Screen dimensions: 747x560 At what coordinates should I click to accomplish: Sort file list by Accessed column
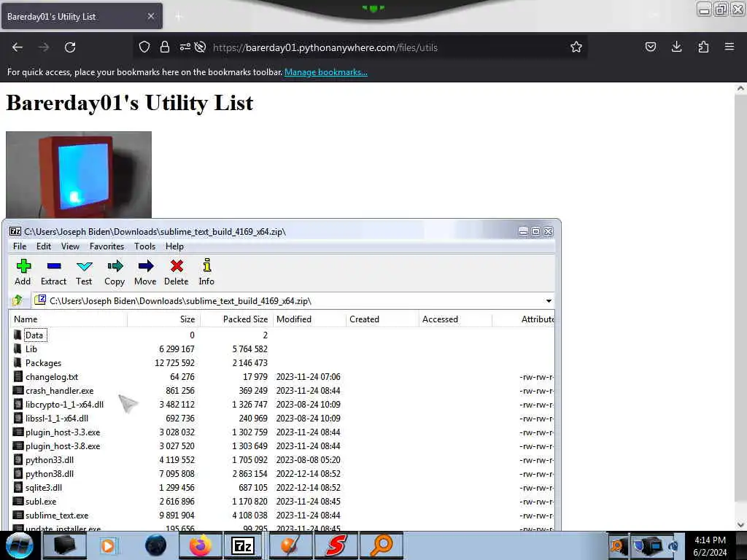(x=455, y=319)
